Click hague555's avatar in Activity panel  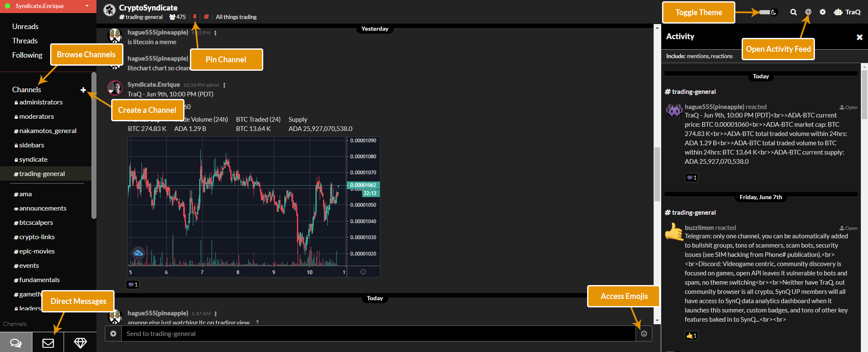pos(674,111)
